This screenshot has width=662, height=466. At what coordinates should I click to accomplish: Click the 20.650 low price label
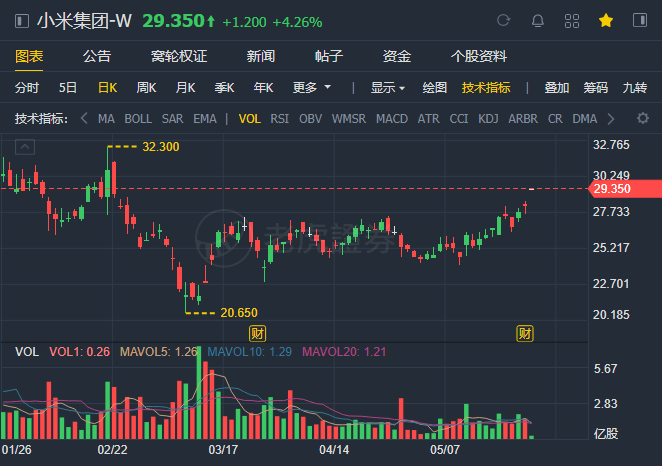click(x=239, y=312)
